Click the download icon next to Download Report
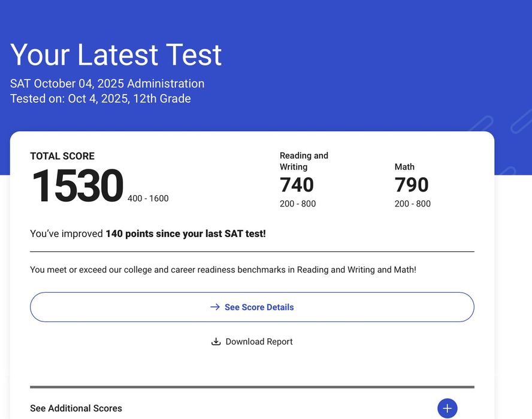 pyautogui.click(x=216, y=342)
